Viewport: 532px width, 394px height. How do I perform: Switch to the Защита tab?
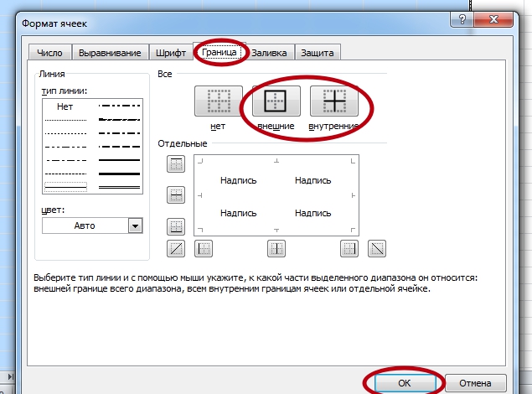318,53
